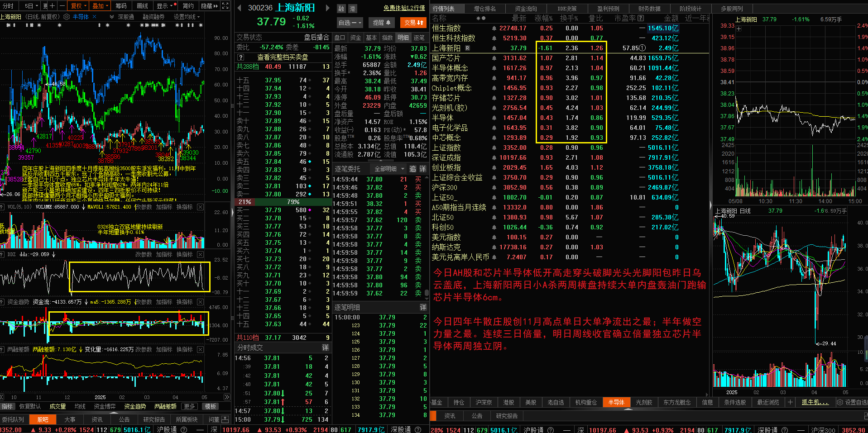
Task: Add a new watchlist tab with plus icon
Action: [x=790, y=402]
